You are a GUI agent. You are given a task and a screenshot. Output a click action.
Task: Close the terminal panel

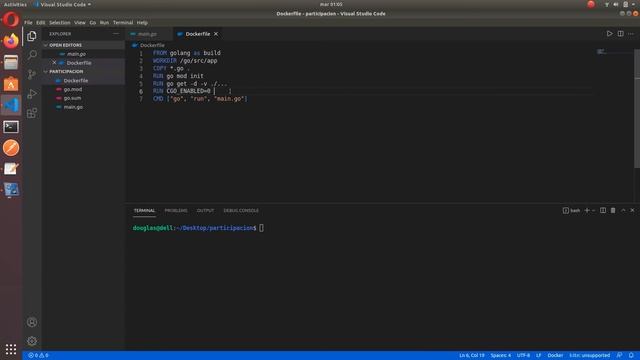click(632, 210)
